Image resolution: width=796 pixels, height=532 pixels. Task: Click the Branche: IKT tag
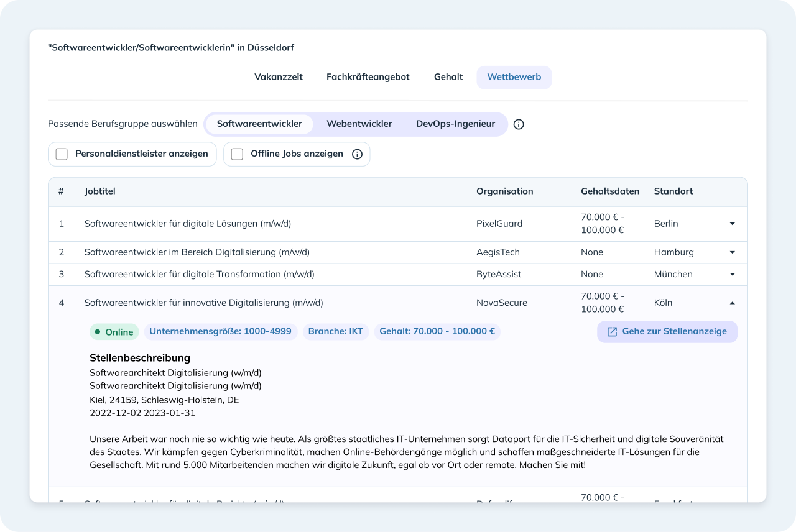336,331
